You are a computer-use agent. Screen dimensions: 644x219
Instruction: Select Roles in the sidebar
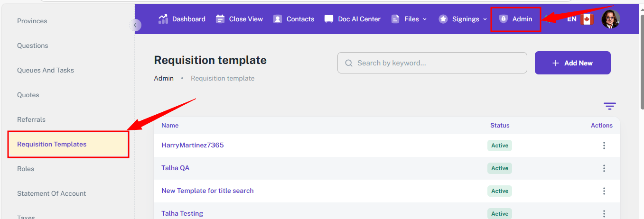coord(26,169)
